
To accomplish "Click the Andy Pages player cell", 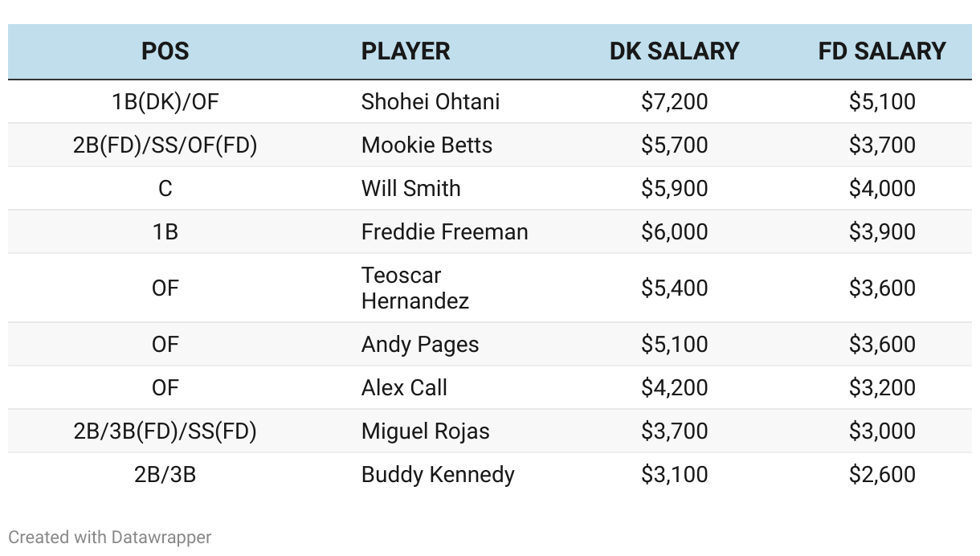I will click(x=420, y=344).
